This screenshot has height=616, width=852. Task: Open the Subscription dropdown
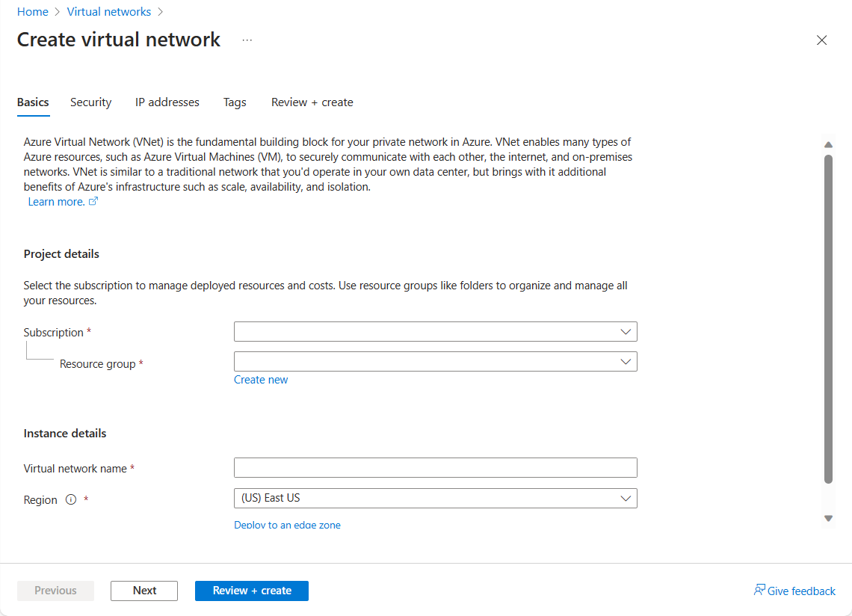[x=435, y=332]
